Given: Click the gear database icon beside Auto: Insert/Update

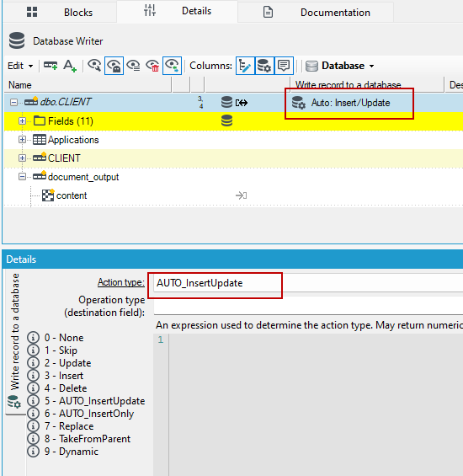Looking at the screenshot, I should pos(299,103).
